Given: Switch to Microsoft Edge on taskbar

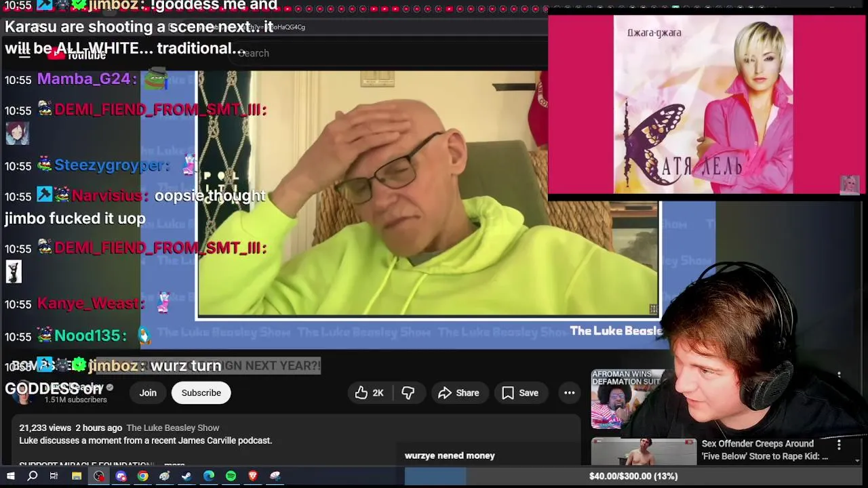Looking at the screenshot, I should pyautogui.click(x=209, y=476).
